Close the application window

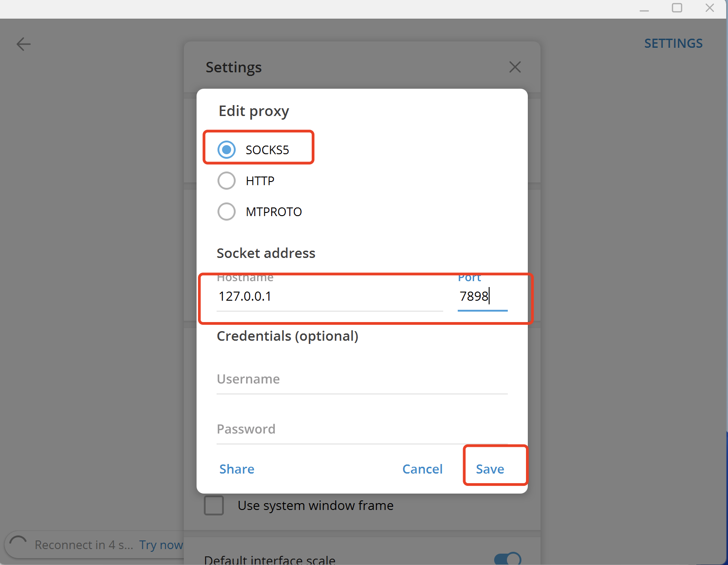(x=709, y=8)
